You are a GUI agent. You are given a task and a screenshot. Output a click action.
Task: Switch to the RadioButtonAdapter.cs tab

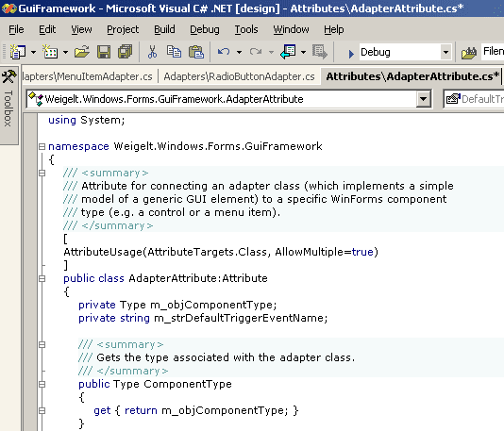pyautogui.click(x=239, y=76)
